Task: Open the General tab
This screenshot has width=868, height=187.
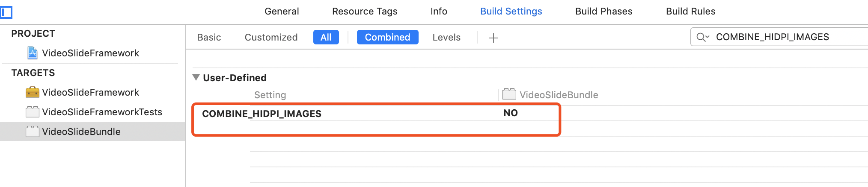Action: (282, 12)
